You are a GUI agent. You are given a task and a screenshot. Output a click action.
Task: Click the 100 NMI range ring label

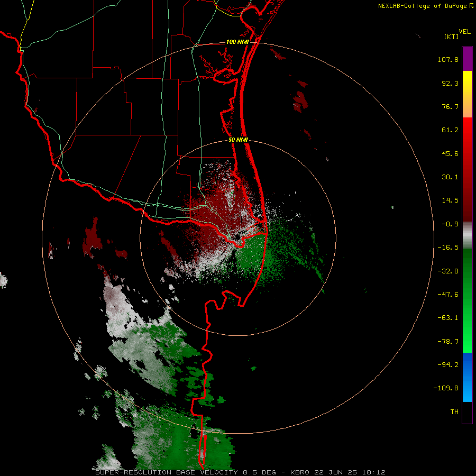coord(237,42)
